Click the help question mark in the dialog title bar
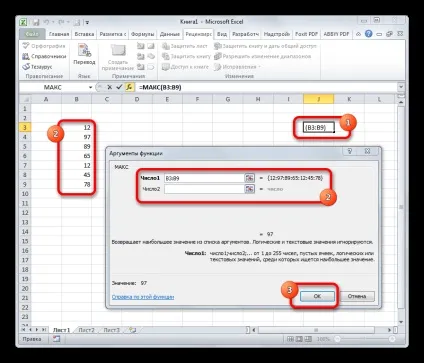Screen dimensions: 424x363 point(350,152)
